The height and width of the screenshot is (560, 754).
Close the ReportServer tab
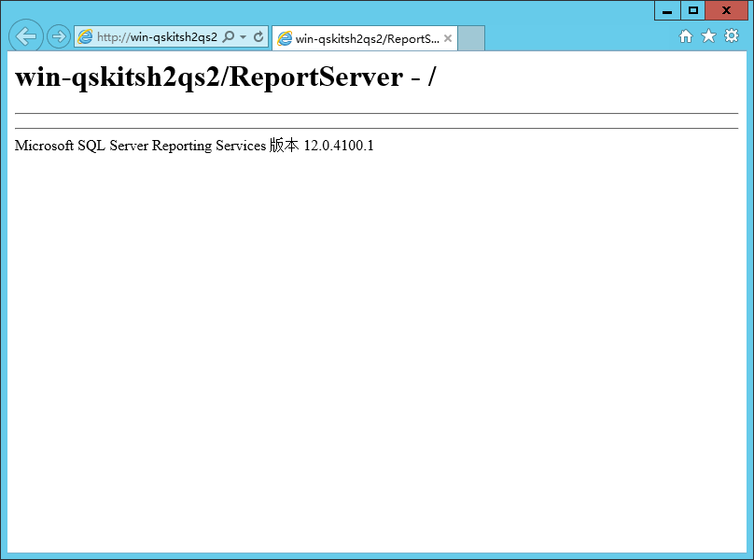pos(448,38)
